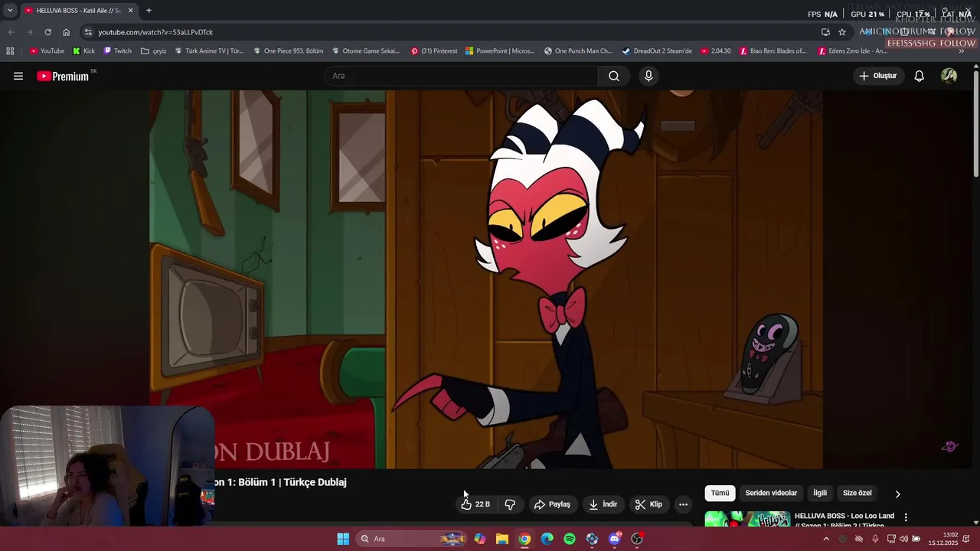Open OBS Studio from taskbar
This screenshot has width=980, height=551.
637,539
